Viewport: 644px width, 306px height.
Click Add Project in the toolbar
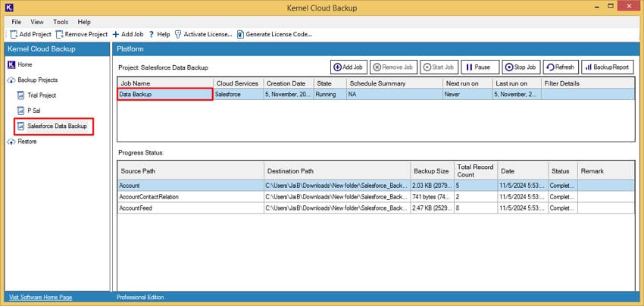pos(31,35)
